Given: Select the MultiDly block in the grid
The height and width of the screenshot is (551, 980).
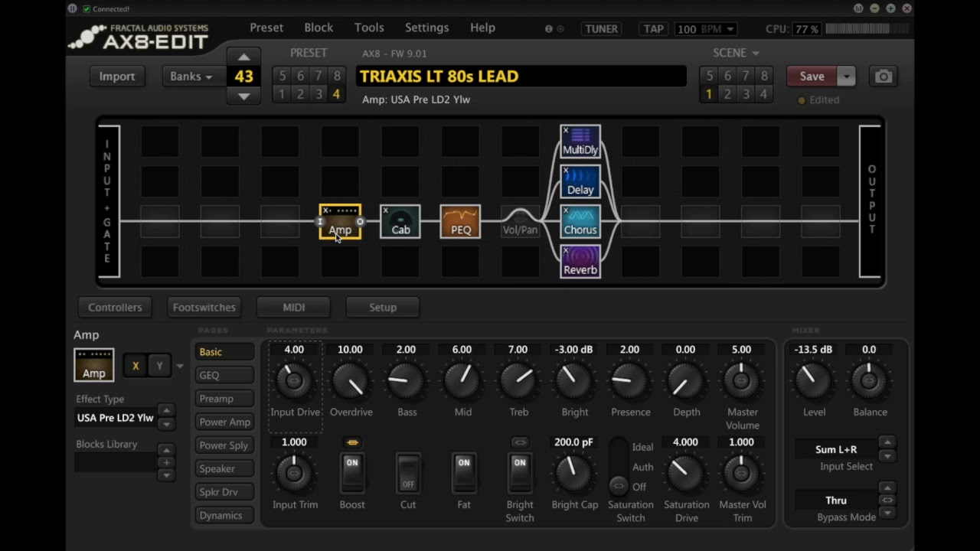Looking at the screenshot, I should 580,142.
